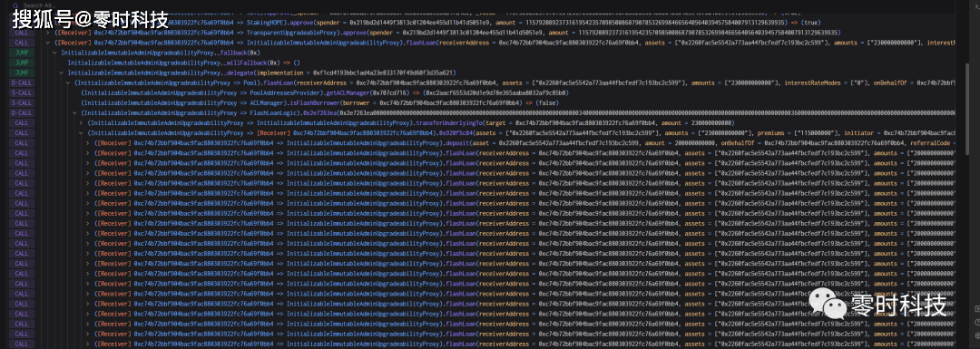The height and width of the screenshot is (349, 980).
Task: Select implementation address 0xf1cd4193bbc1ad4a23e833170f49d60f3d35a621
Action: coord(383,73)
